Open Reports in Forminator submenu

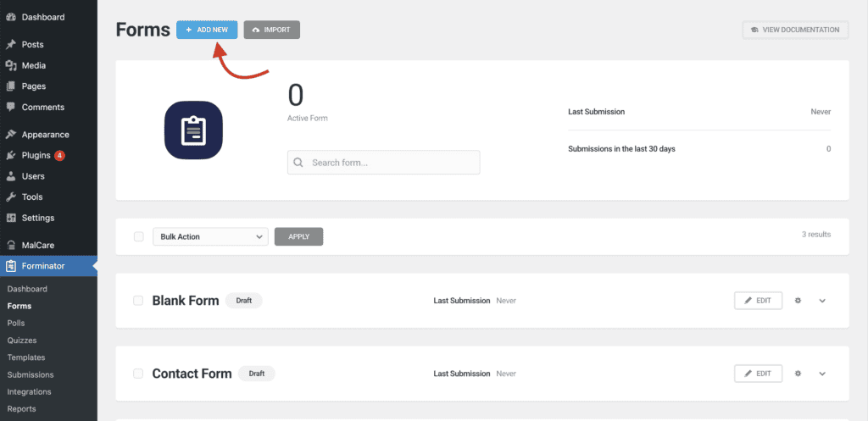[x=21, y=409]
